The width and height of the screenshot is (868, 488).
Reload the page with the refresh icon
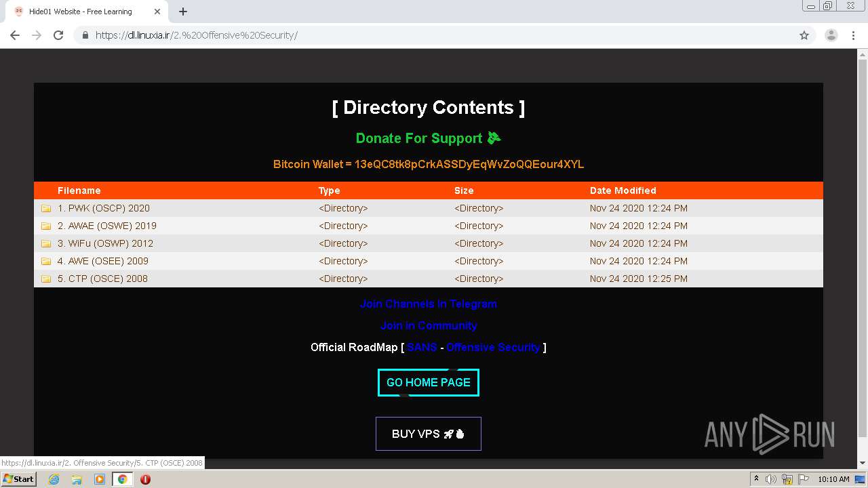[58, 35]
